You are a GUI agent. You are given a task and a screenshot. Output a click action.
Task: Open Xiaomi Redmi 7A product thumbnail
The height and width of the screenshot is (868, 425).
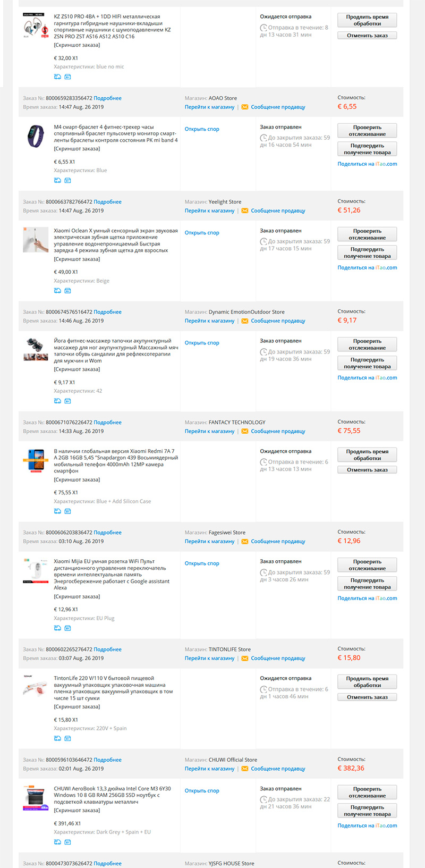tap(36, 460)
